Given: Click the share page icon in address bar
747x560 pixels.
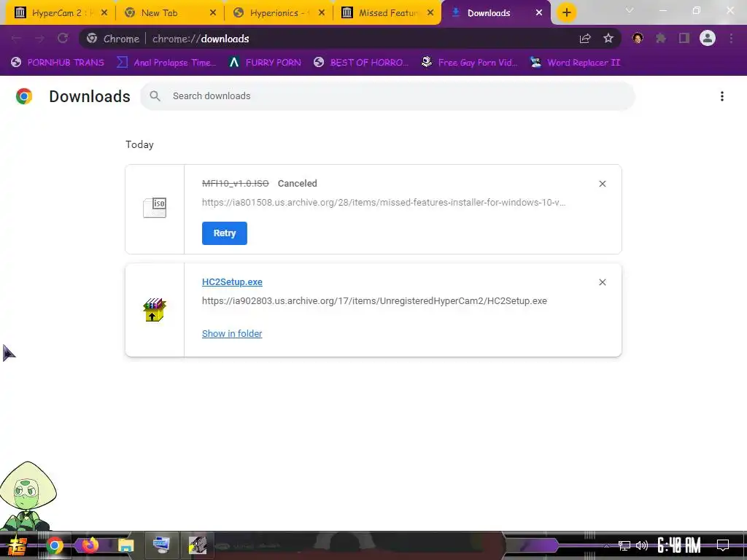Looking at the screenshot, I should click(x=585, y=39).
